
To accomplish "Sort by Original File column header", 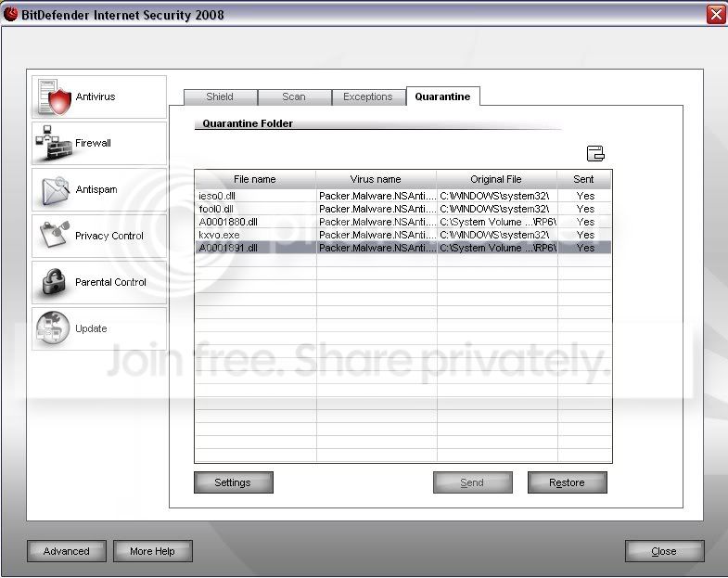I will [x=496, y=179].
